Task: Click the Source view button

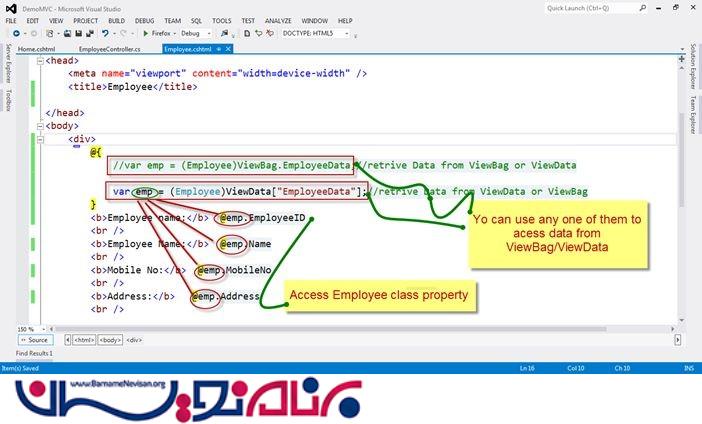Action: (x=35, y=340)
